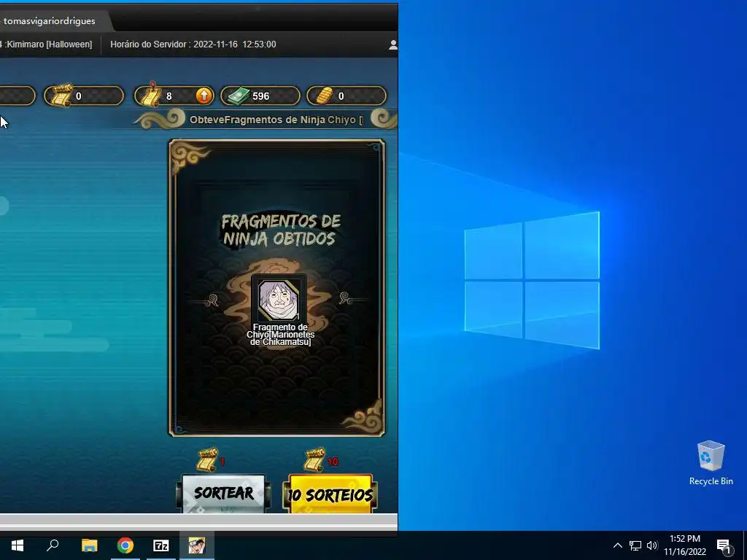The image size is (747, 560).
Task: Click the network status tray icon
Action: click(635, 545)
